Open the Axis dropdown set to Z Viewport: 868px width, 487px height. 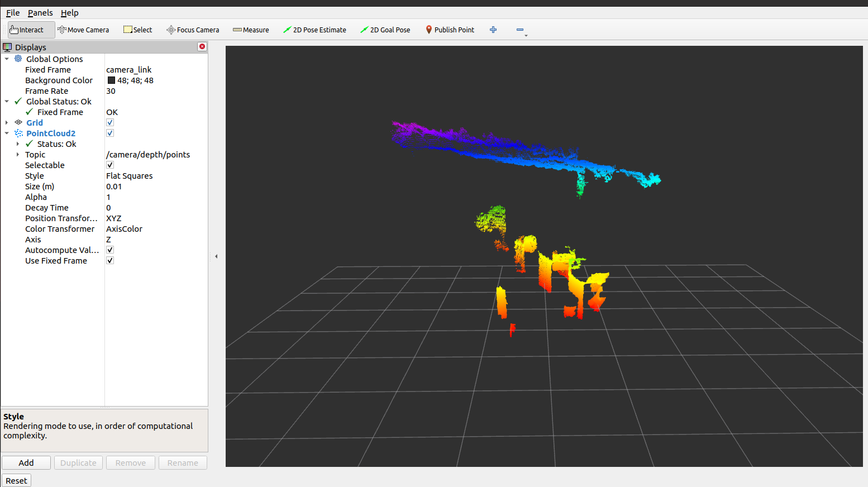[x=156, y=239]
